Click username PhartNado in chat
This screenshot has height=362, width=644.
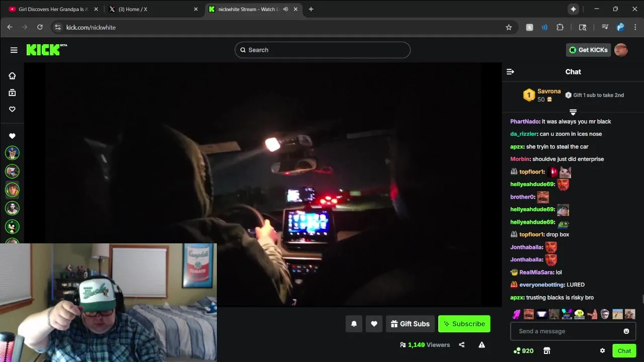(x=525, y=122)
